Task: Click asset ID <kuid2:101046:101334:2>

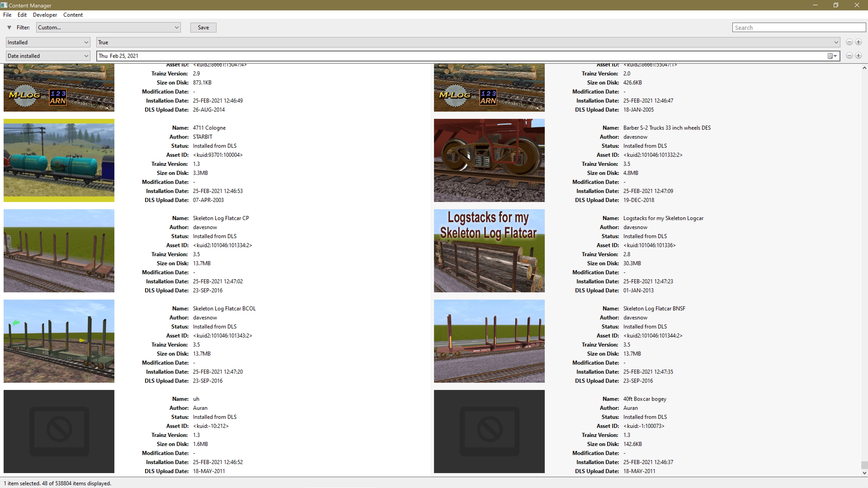Action: click(222, 246)
